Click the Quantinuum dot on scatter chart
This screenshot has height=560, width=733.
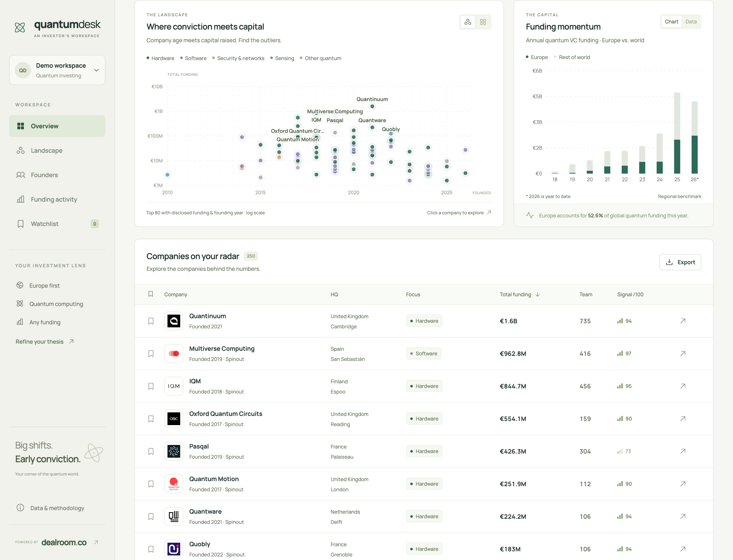click(x=372, y=106)
